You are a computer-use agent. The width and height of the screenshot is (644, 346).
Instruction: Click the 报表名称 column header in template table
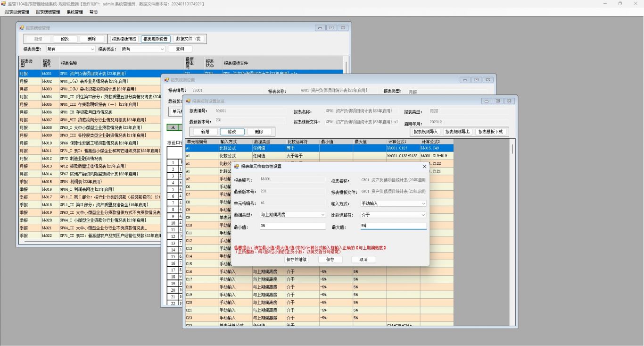tap(121, 63)
